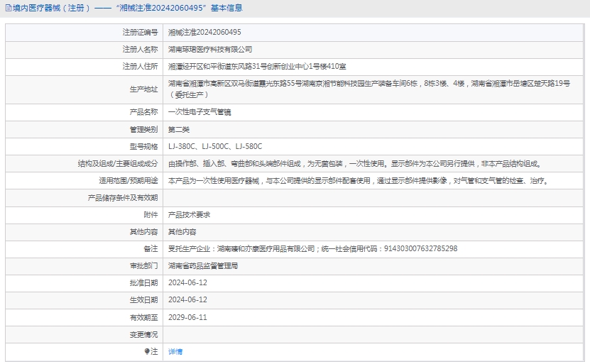Click the remarks text with credit code 914303007632785298
This screenshot has height=364, width=590.
(312, 248)
